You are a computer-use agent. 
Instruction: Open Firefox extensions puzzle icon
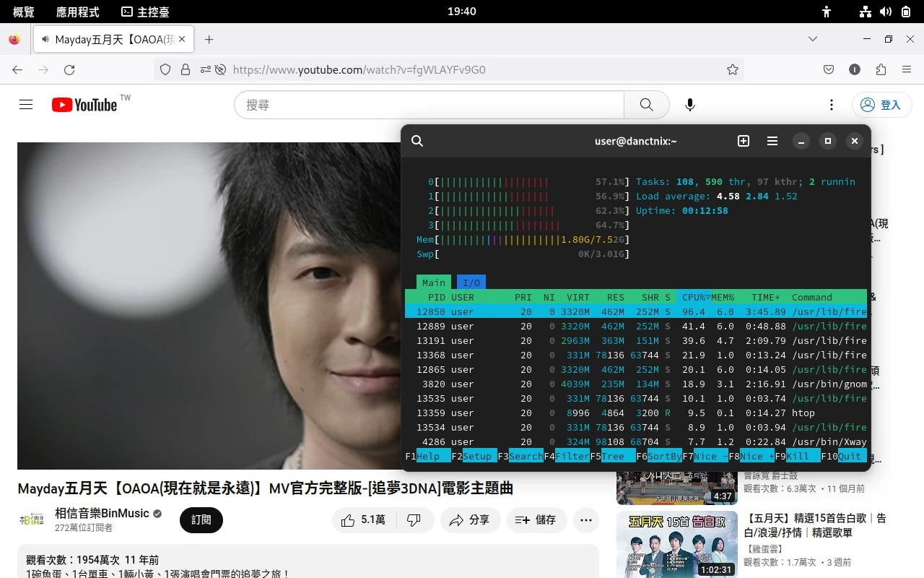(x=881, y=70)
